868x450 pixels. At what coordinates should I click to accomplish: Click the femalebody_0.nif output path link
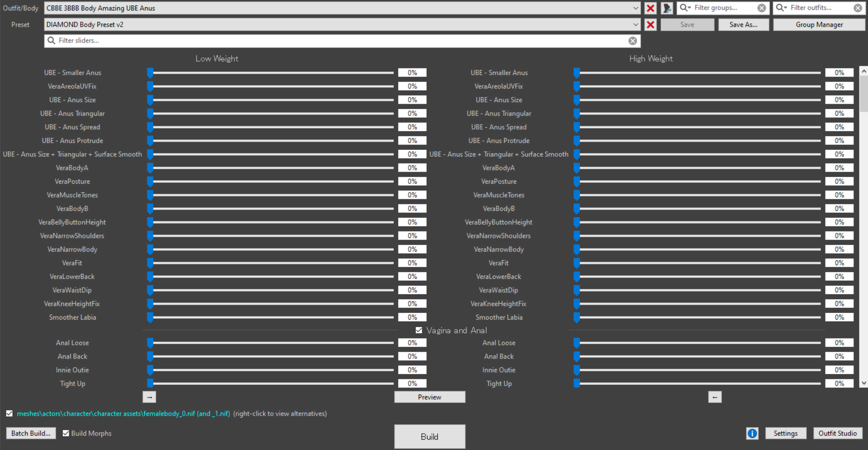pos(123,413)
